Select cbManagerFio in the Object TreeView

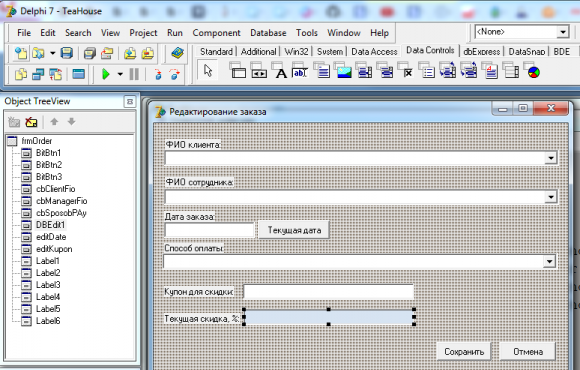(x=61, y=201)
